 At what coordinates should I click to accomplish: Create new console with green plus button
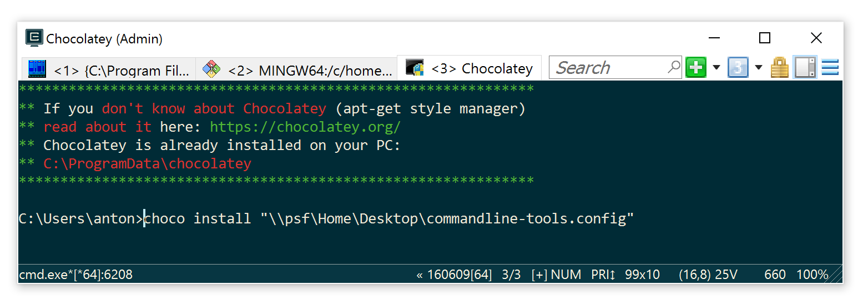[695, 68]
